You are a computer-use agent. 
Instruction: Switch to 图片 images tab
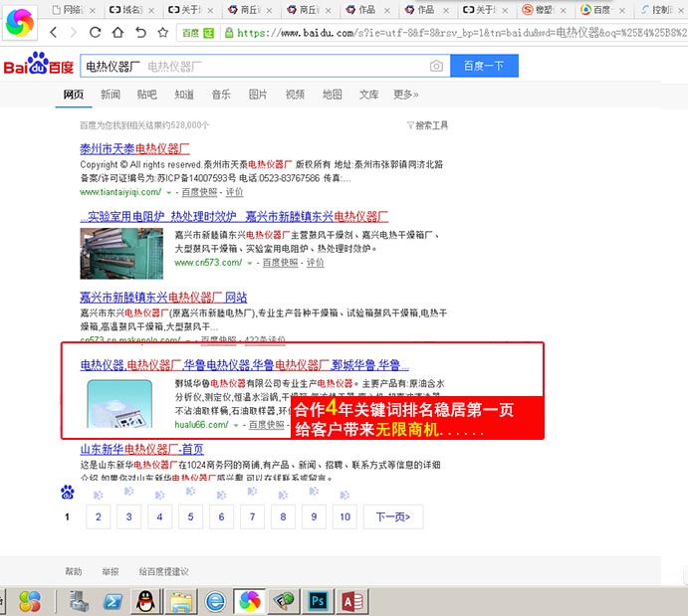click(258, 95)
